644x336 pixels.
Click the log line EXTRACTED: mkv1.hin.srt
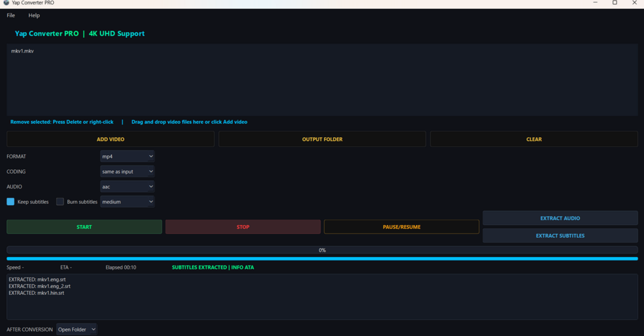[36, 293]
